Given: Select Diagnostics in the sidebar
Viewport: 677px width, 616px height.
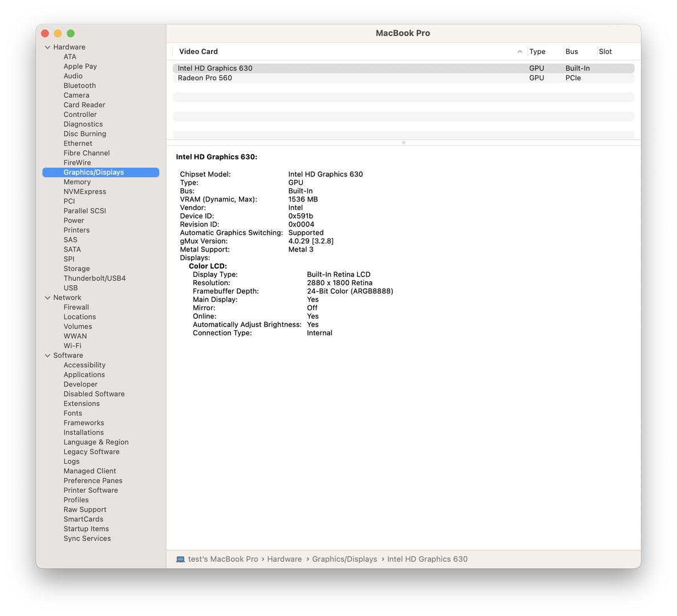Looking at the screenshot, I should [83, 124].
